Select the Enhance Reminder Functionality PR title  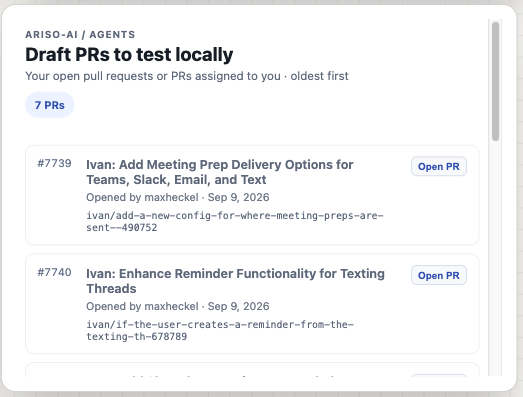tap(235, 281)
